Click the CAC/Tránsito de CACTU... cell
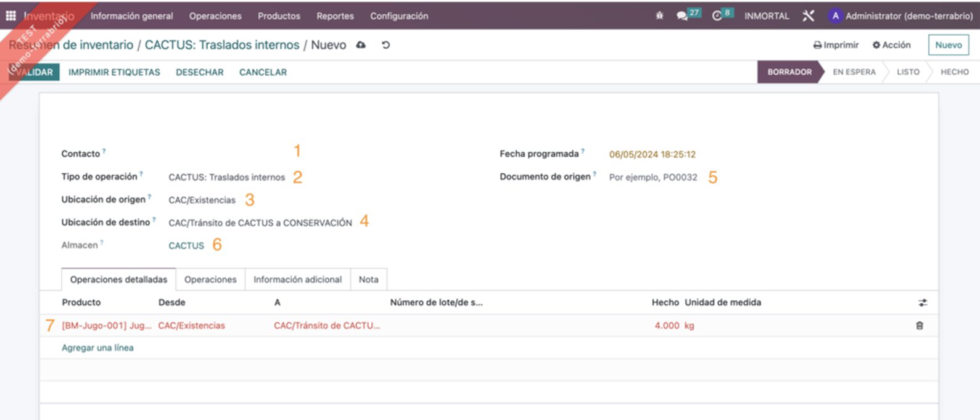The height and width of the screenshot is (420, 980). [x=327, y=326]
